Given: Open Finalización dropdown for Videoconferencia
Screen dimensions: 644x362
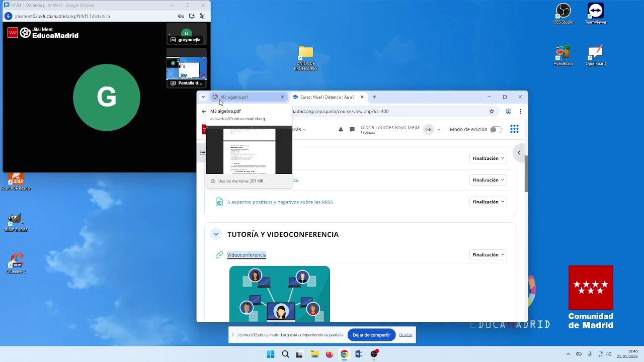Looking at the screenshot, I should point(488,255).
